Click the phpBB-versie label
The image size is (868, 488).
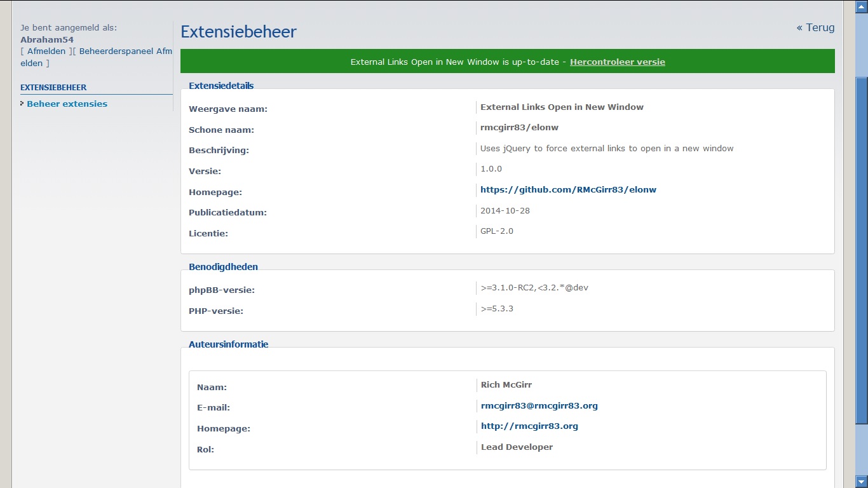tap(222, 290)
